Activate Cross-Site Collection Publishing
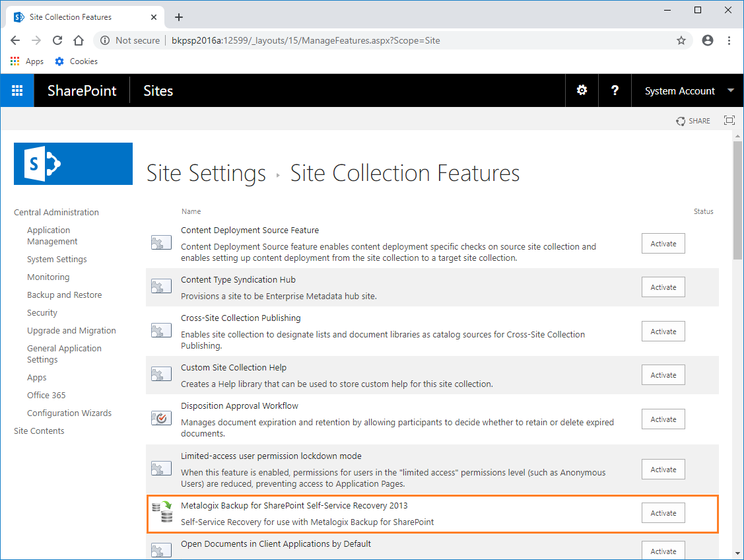Viewport: 744px width, 560px height. (x=663, y=332)
